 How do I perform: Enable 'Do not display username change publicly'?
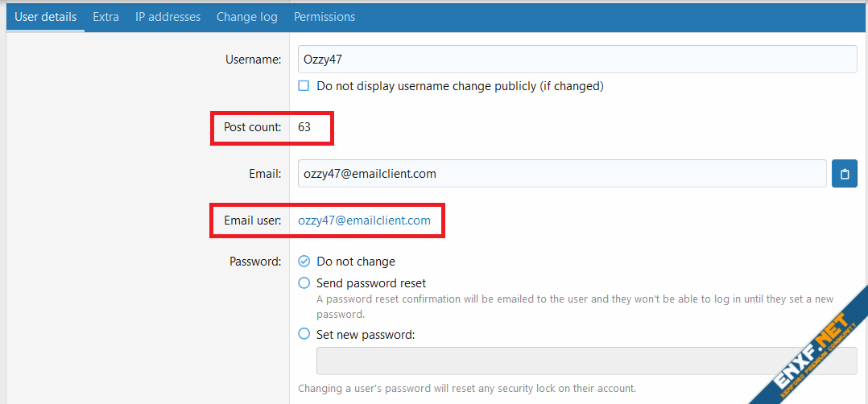[x=304, y=85]
